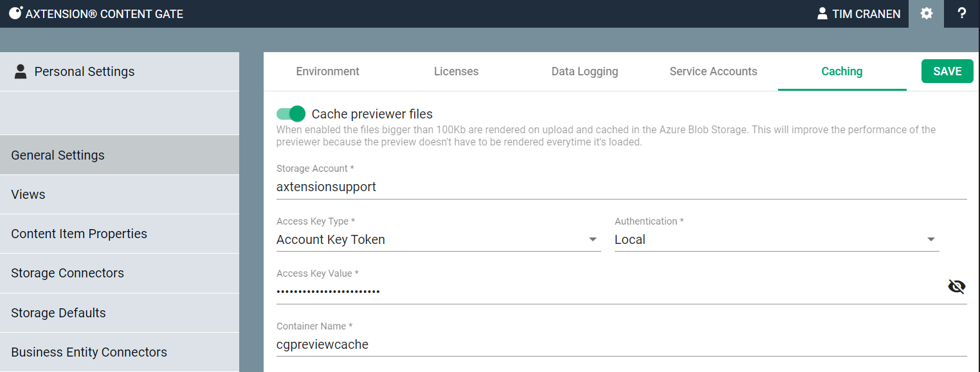Switch to the Environment tab
980x372 pixels.
(x=327, y=71)
